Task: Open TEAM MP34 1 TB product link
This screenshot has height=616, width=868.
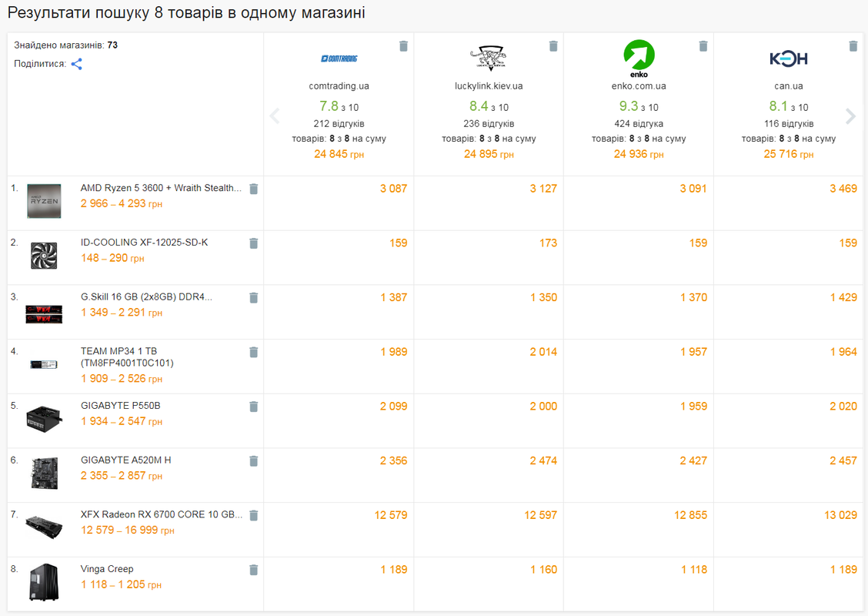Action: (x=127, y=357)
